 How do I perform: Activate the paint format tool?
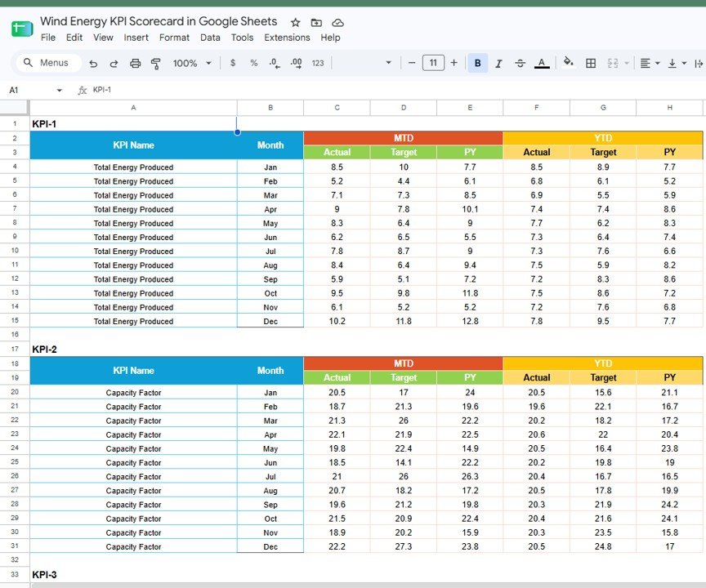[156, 64]
